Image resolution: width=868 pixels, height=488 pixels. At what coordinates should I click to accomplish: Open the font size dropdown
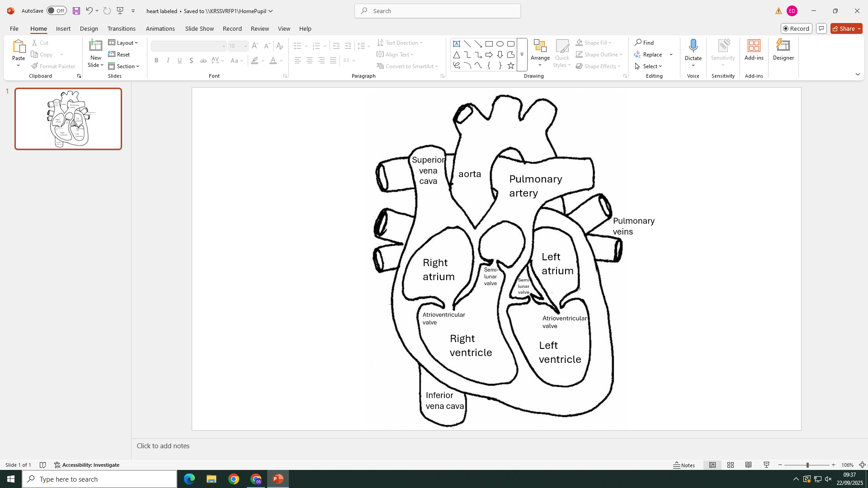245,46
